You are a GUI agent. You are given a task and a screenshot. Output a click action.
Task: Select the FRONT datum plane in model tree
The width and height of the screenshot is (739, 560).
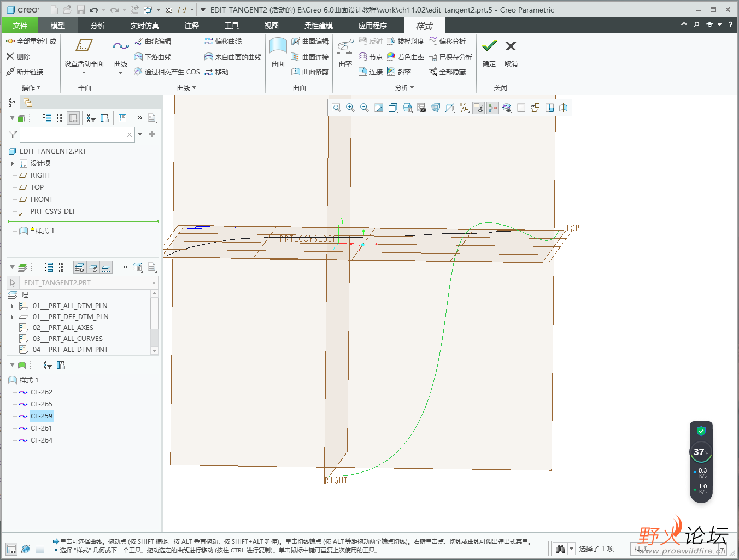pos(42,199)
